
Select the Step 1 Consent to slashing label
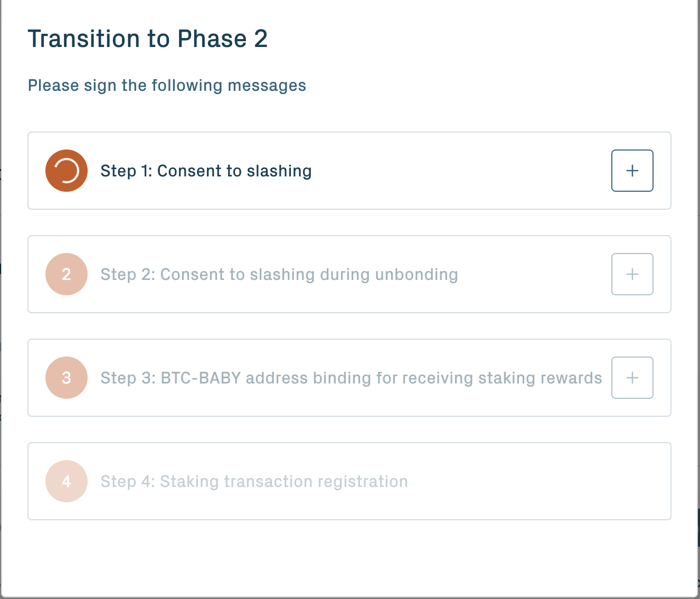click(206, 171)
